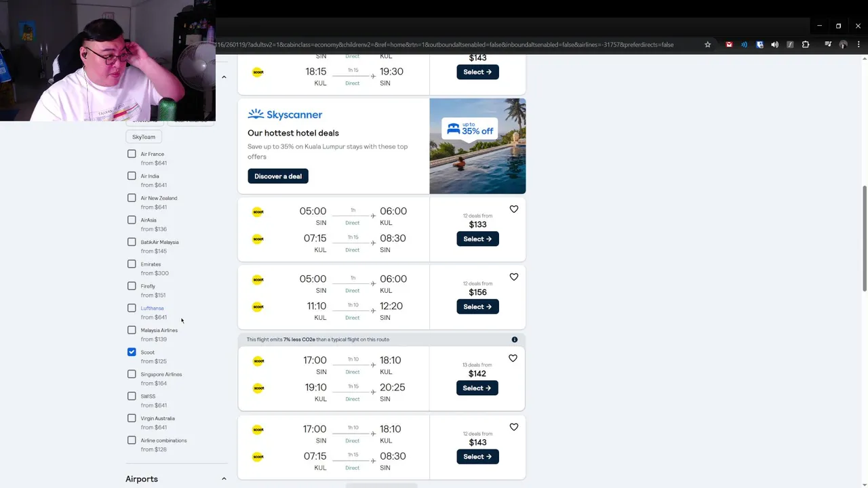Select the $142 flight deal
The height and width of the screenshot is (488, 868).
pyautogui.click(x=477, y=388)
